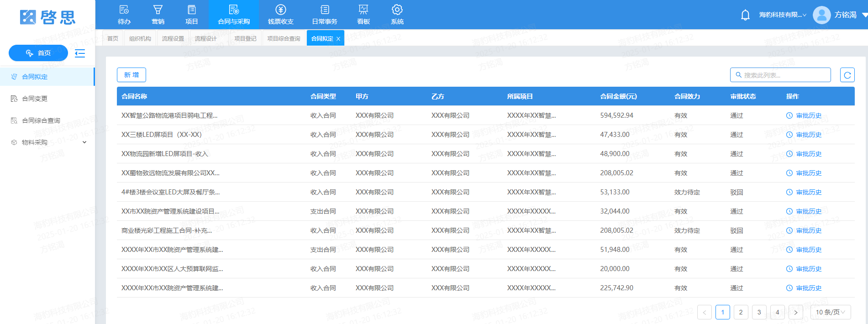Screen dimensions: 868x324
Task: Open the 10 条/页 page size dropdown
Action: [x=831, y=312]
